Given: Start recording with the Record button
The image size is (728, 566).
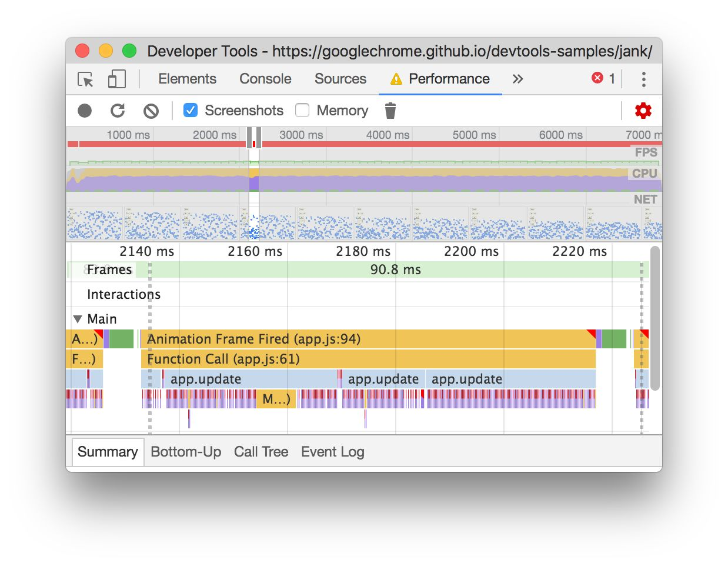Looking at the screenshot, I should (x=85, y=111).
